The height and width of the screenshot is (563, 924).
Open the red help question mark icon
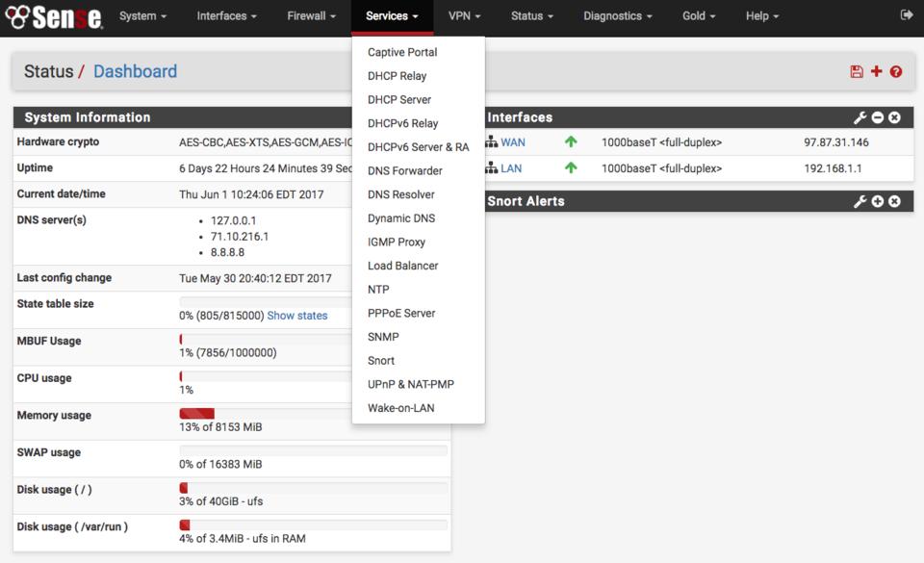click(896, 72)
